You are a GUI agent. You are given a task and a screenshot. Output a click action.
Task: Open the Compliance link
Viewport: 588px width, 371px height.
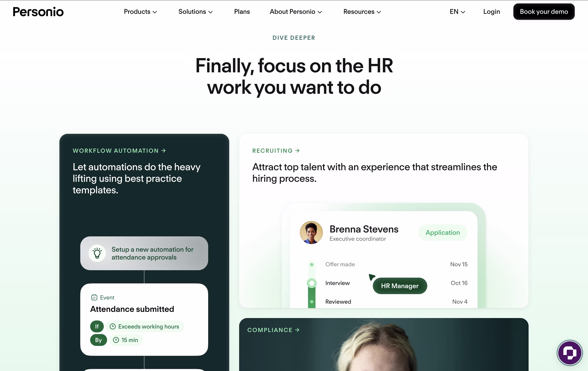[274, 330]
